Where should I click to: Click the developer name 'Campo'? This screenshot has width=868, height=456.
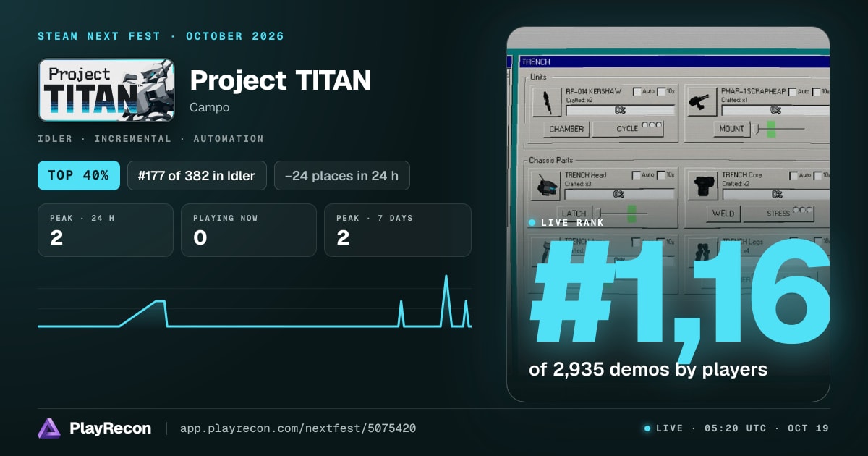210,107
